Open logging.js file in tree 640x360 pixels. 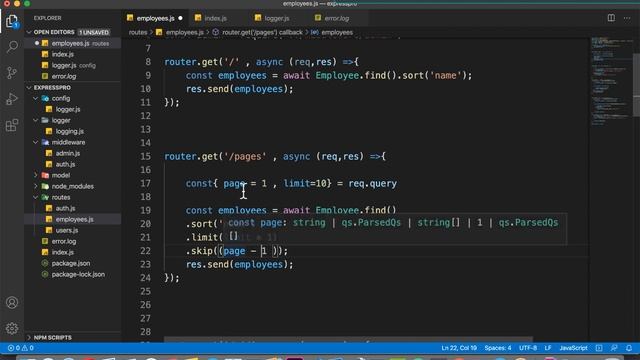pos(73,131)
